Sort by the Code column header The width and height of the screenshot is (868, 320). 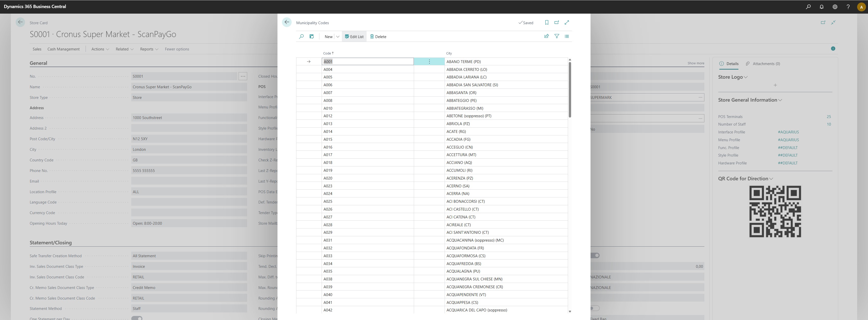point(328,53)
